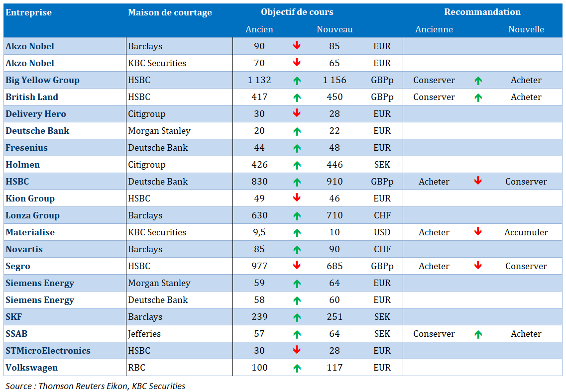The width and height of the screenshot is (566, 392).
Task: Click the red down arrow in the Akzo Nobel Barclays row
Action: [297, 45]
